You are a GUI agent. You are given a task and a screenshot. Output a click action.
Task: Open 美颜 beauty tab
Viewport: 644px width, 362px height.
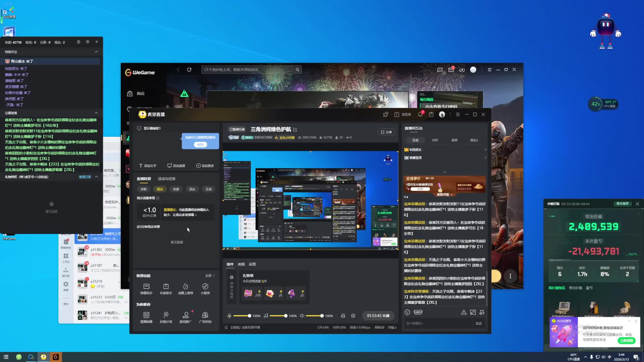point(241,264)
